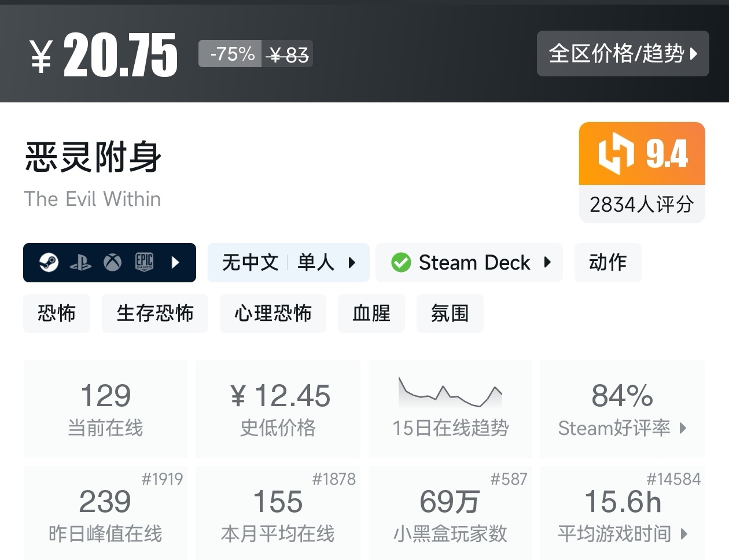Open 全区价格/趋势 regional price trends
The width and height of the screenshot is (729, 560).
coord(623,54)
